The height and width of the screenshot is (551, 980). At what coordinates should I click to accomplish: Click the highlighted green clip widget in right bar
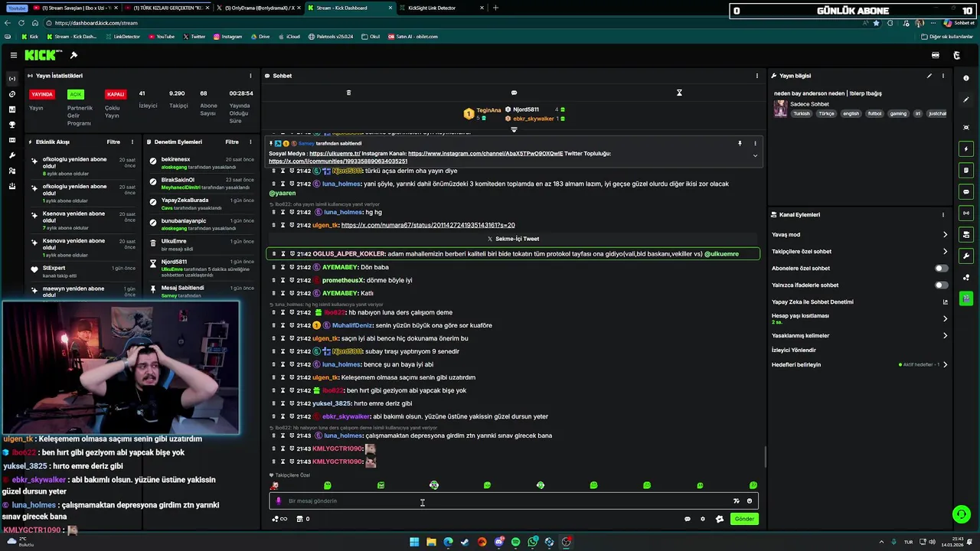(x=966, y=298)
